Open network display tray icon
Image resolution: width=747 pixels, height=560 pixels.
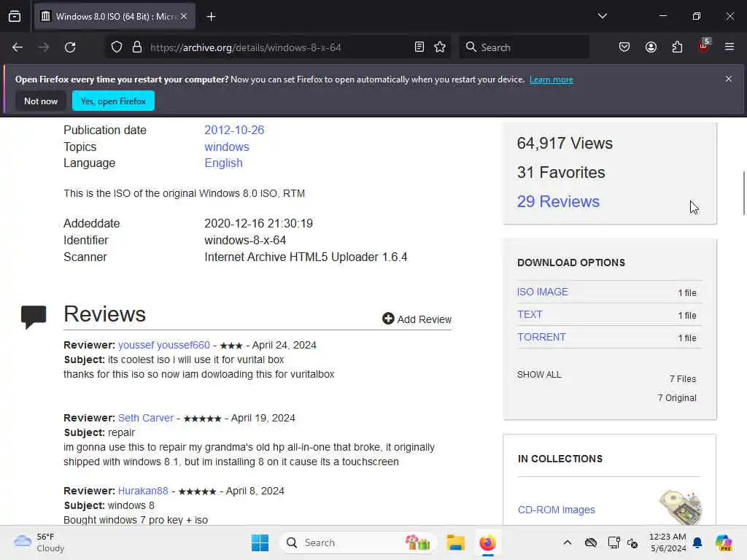tap(614, 542)
